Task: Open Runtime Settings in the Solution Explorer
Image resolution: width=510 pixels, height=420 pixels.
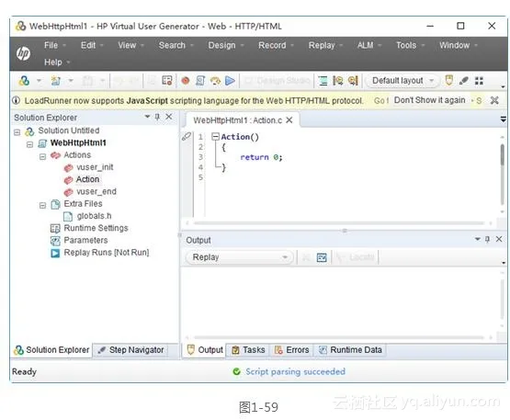Action: 96,228
